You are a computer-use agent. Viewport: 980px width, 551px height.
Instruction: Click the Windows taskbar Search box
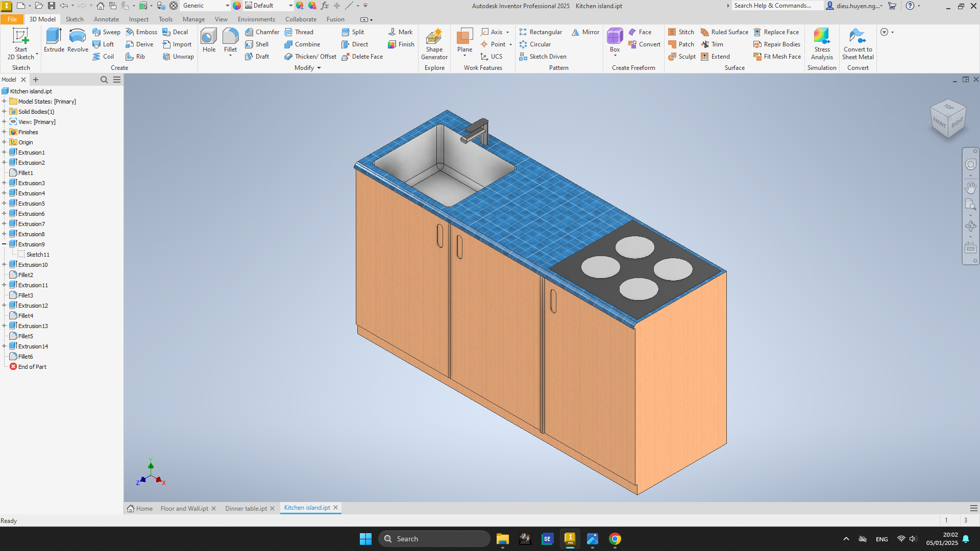(434, 539)
